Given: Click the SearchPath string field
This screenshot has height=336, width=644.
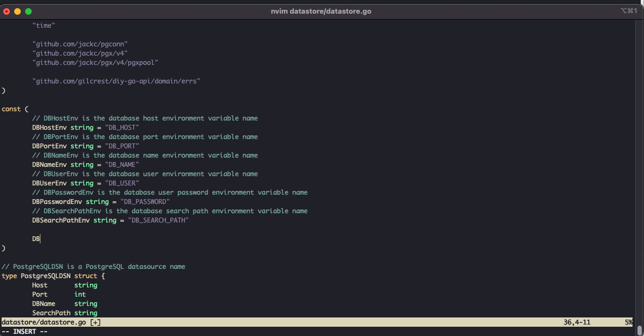Looking at the screenshot, I should 65,313.
